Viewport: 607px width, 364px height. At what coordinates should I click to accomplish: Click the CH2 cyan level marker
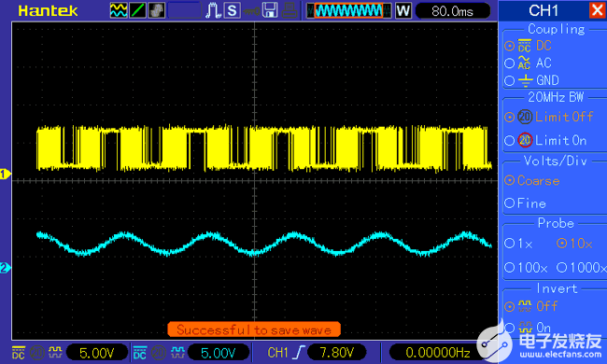[x=5, y=268]
